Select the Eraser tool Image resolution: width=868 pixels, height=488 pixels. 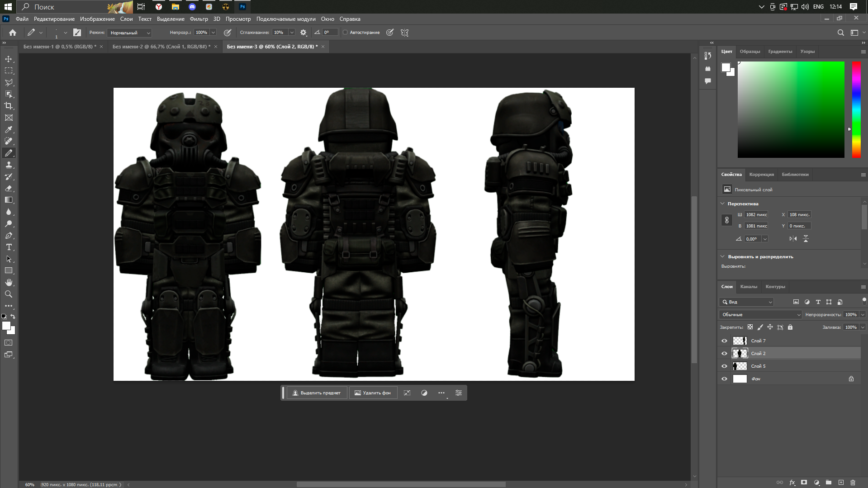tap(9, 189)
